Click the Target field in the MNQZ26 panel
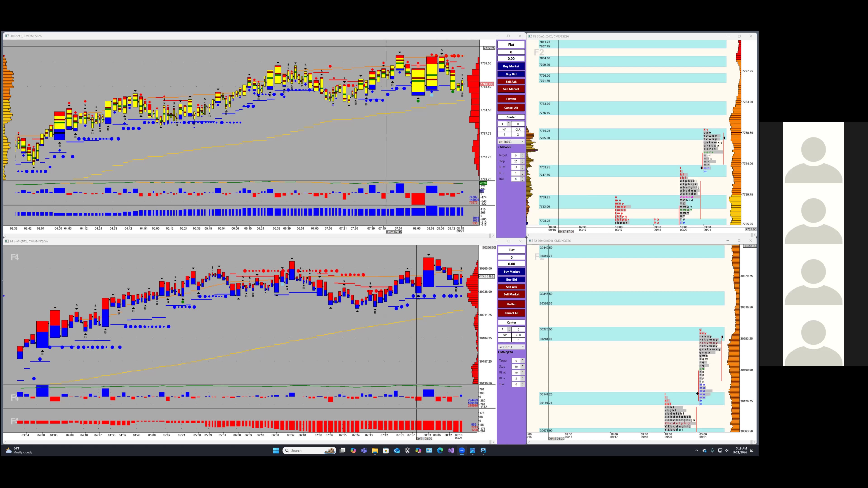Viewport: 868px width, 488px height. pyautogui.click(x=516, y=361)
